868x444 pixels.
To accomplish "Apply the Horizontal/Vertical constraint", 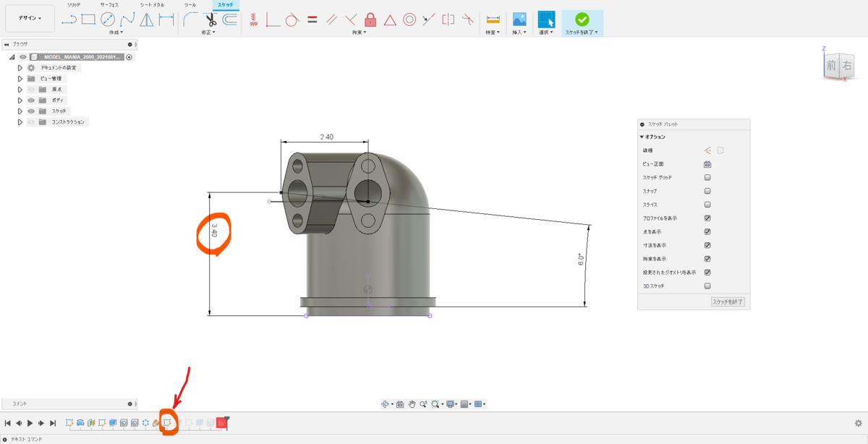I will pos(253,20).
